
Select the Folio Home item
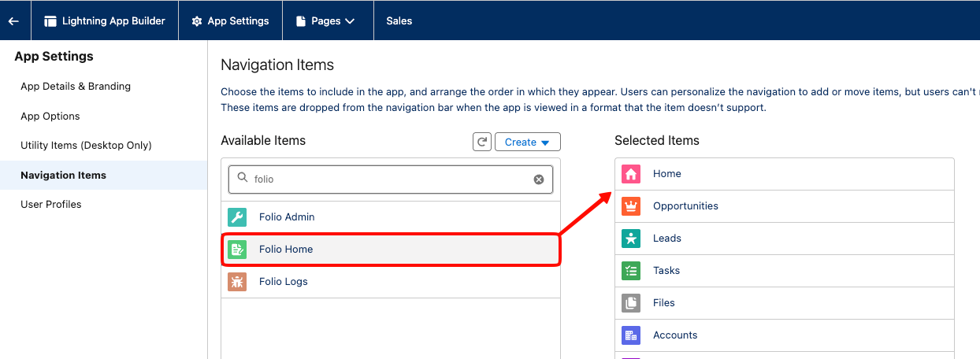[x=391, y=250]
